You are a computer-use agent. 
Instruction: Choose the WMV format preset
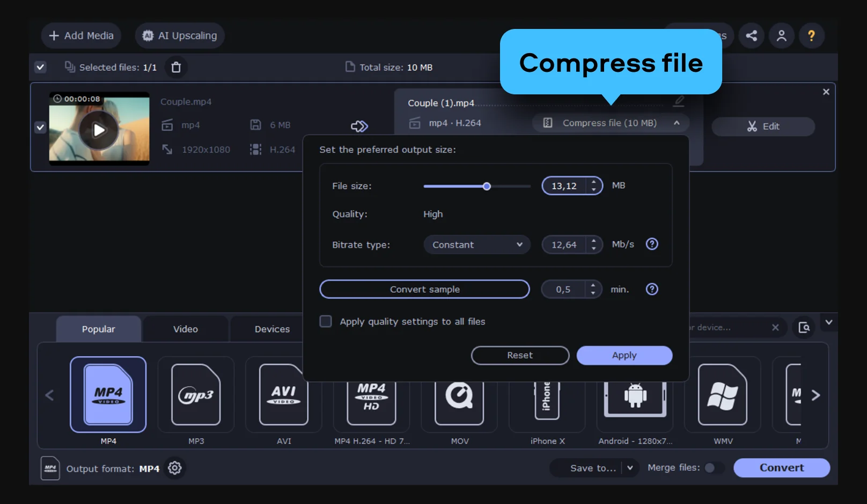(723, 395)
